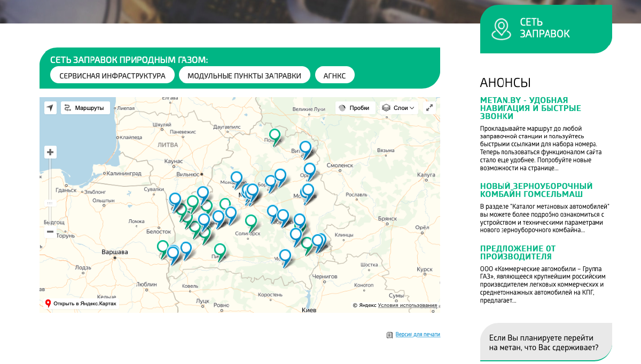Image resolution: width=641 pixels, height=364 pixels.
Task: Open the Условия использования link
Action: (408, 305)
